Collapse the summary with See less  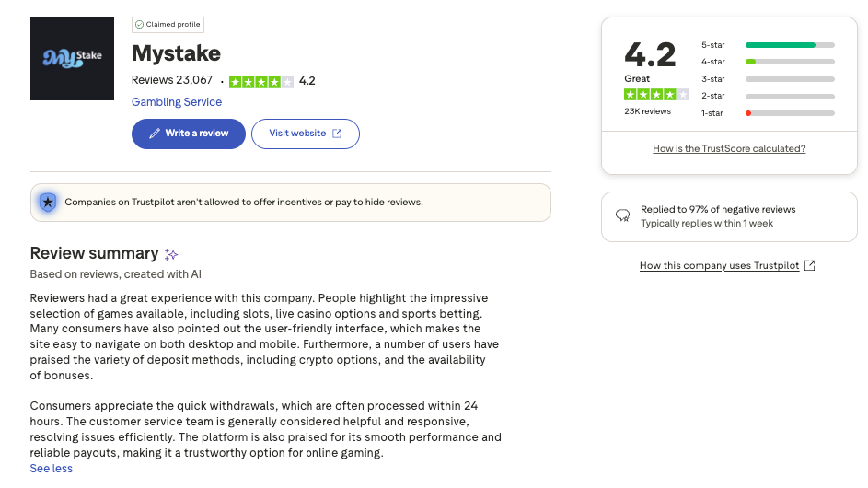click(x=51, y=469)
